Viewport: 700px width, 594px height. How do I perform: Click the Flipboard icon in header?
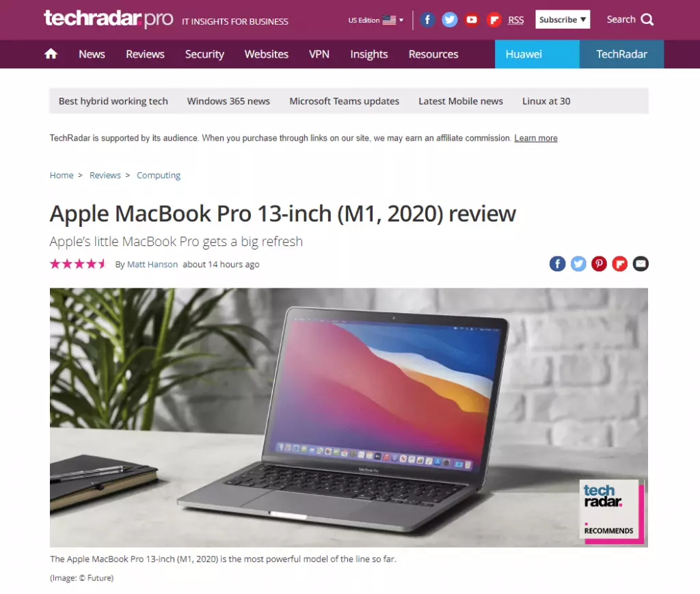(x=494, y=20)
